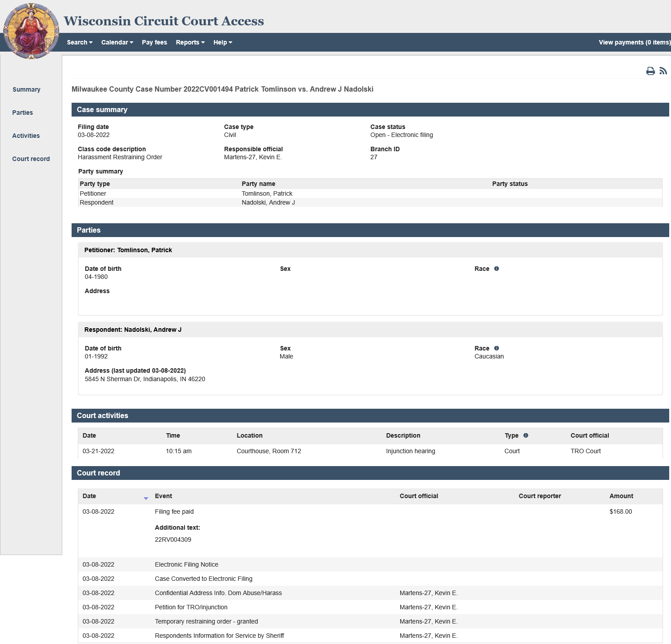Click respondent date of birth 01-1992
The height and width of the screenshot is (644, 671).
96,356
